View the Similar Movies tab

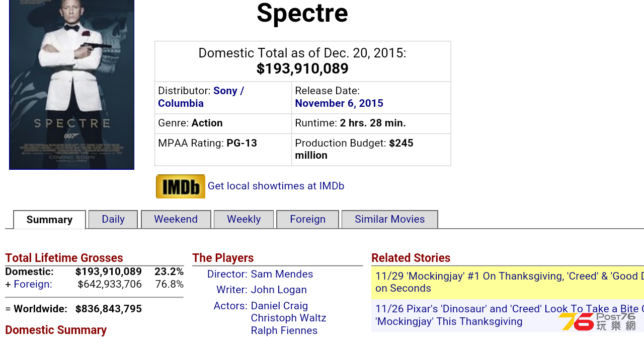coord(390,219)
